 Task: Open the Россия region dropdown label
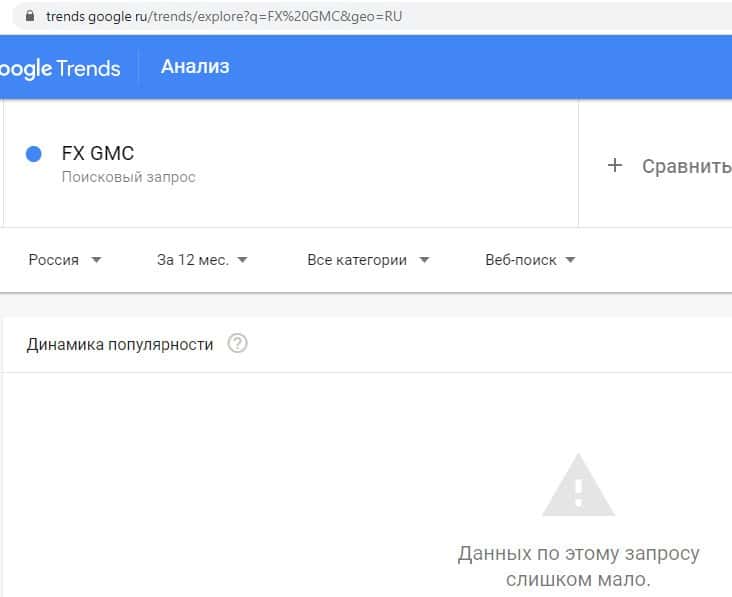pyautogui.click(x=54, y=260)
